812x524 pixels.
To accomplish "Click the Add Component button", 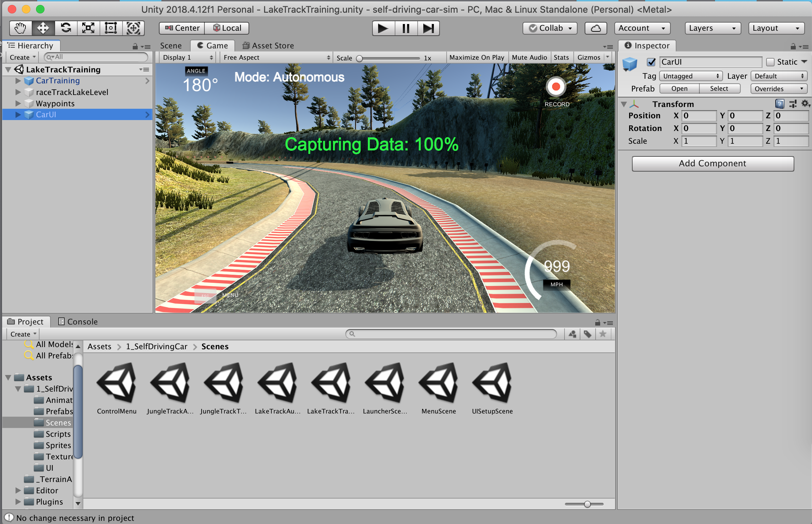I will pyautogui.click(x=712, y=163).
